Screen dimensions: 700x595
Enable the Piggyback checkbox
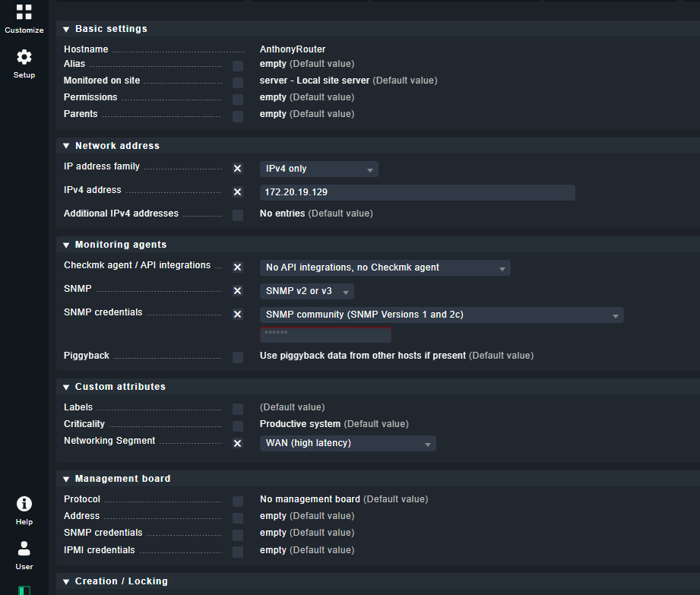click(238, 357)
